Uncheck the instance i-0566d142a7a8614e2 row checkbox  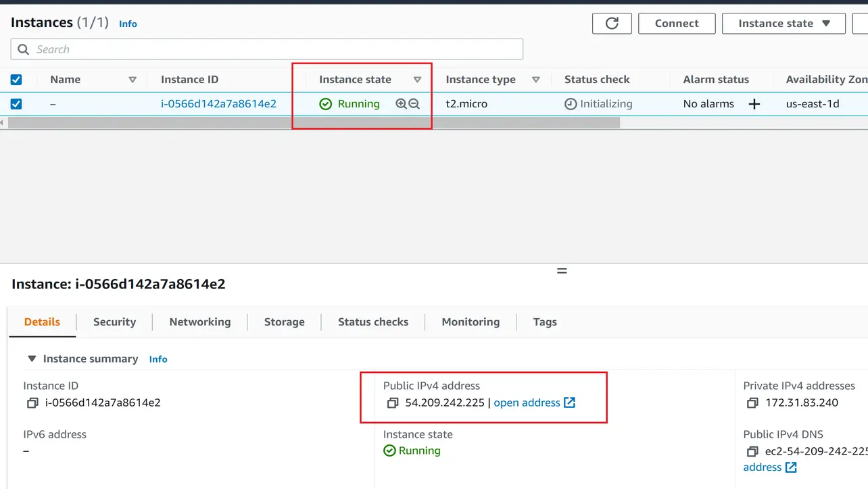[x=16, y=104]
